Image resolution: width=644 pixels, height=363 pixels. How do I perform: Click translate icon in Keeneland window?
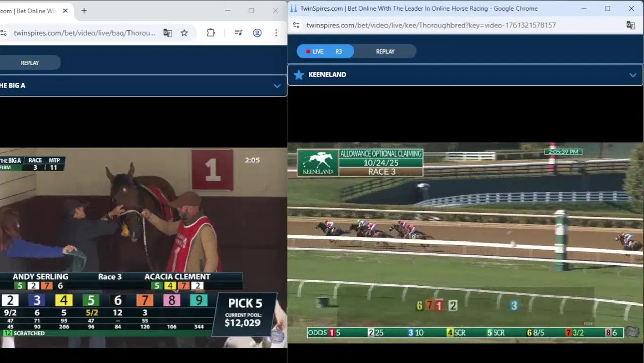pyautogui.click(x=630, y=25)
